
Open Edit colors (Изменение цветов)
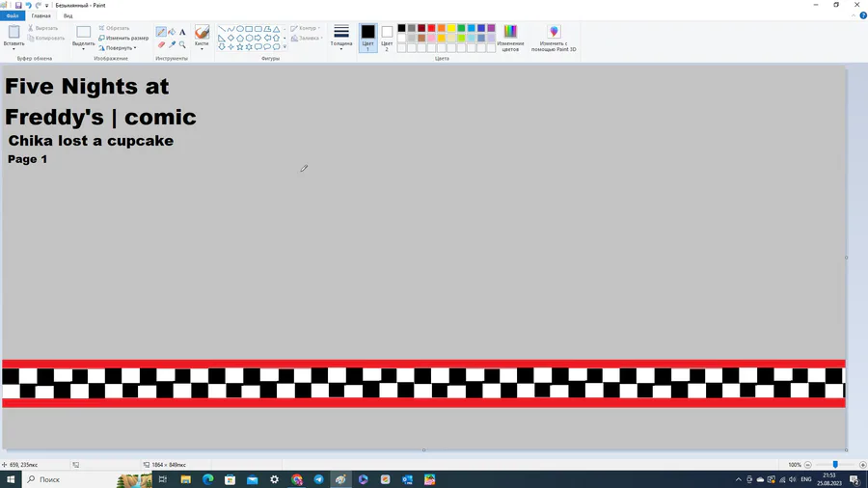(x=510, y=38)
